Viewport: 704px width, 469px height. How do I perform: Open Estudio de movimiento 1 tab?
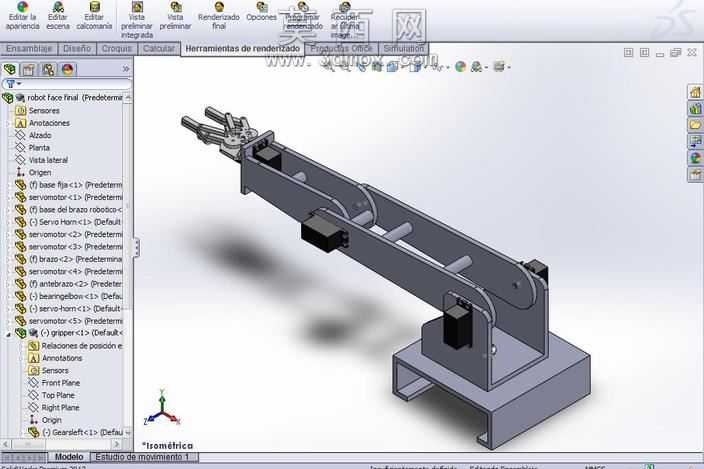[143, 457]
